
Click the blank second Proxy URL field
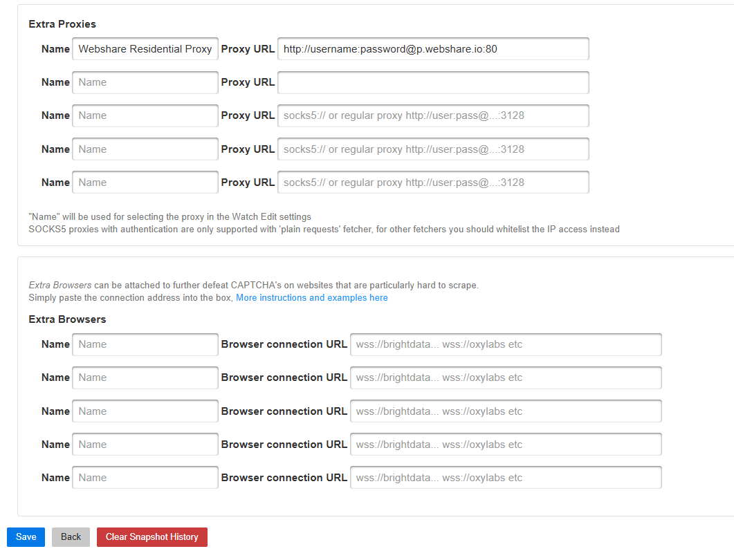pos(433,82)
